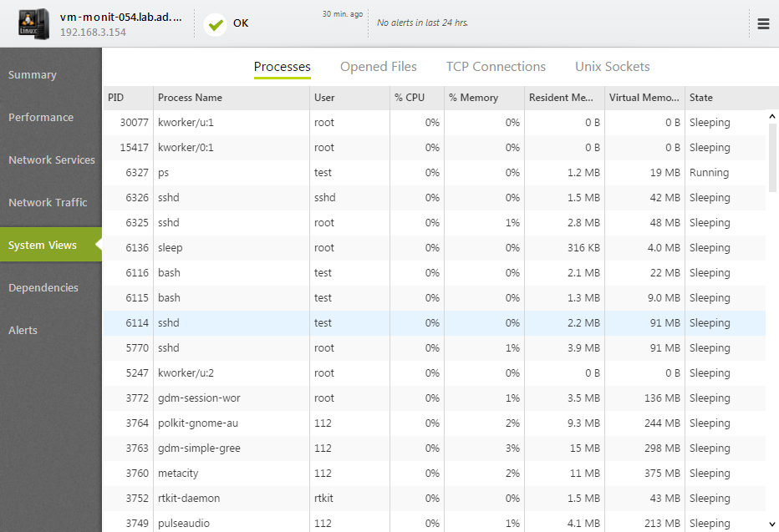Select process row kworker/u:1

point(434,123)
